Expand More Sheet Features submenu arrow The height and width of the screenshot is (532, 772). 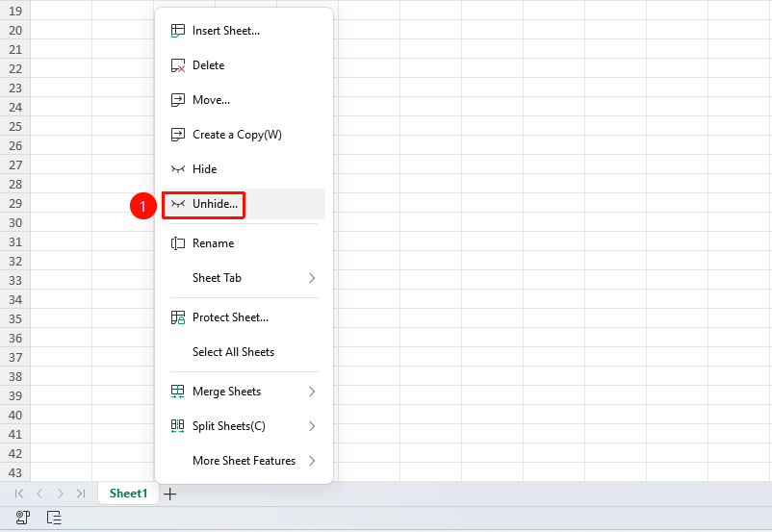point(312,461)
